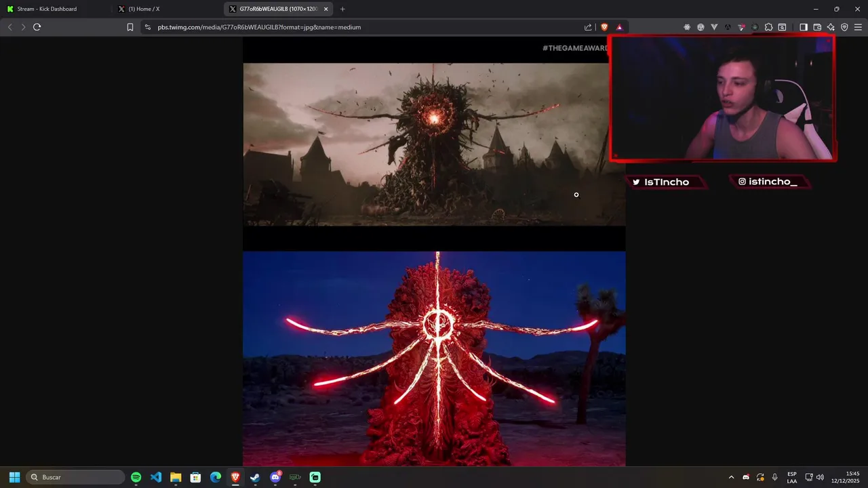The height and width of the screenshot is (488, 868).
Task: Open the Brave Wallet icon
Action: [x=817, y=27]
